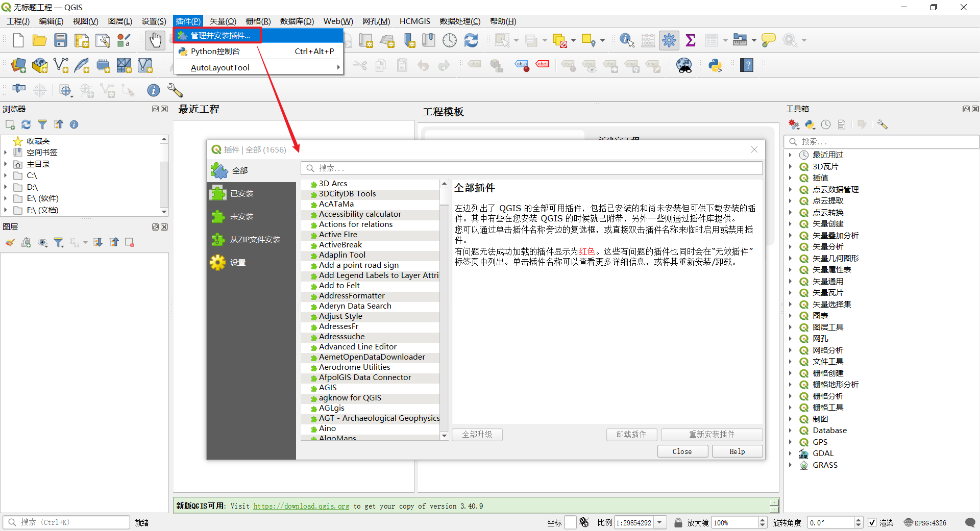The width and height of the screenshot is (980, 531).
Task: Click the Browser panel vertical scrollbar
Action: [x=164, y=175]
